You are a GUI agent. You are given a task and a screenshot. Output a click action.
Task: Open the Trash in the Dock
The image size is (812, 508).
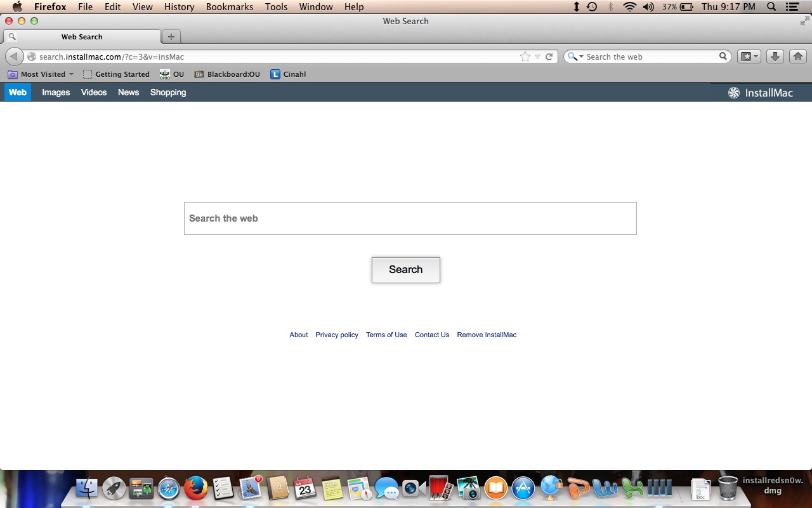tap(728, 488)
